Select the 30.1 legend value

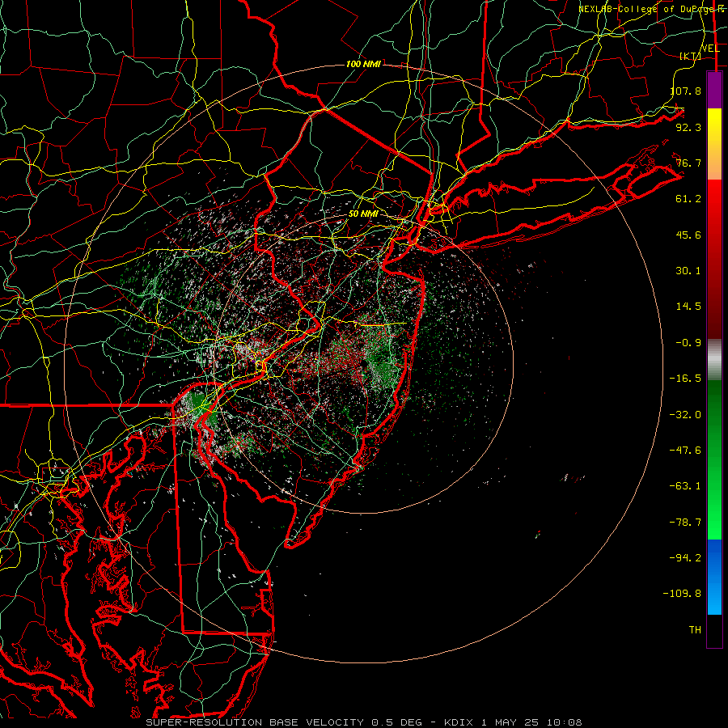pos(688,271)
